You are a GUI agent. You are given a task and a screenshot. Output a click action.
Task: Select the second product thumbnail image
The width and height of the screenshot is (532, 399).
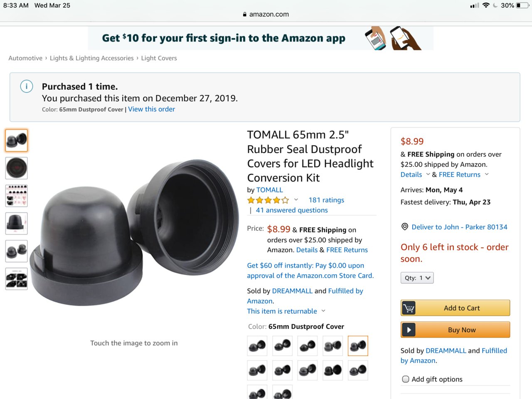point(17,168)
